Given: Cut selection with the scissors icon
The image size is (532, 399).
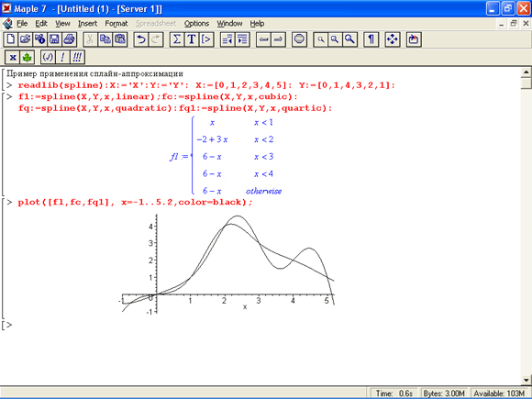Looking at the screenshot, I should 90,39.
